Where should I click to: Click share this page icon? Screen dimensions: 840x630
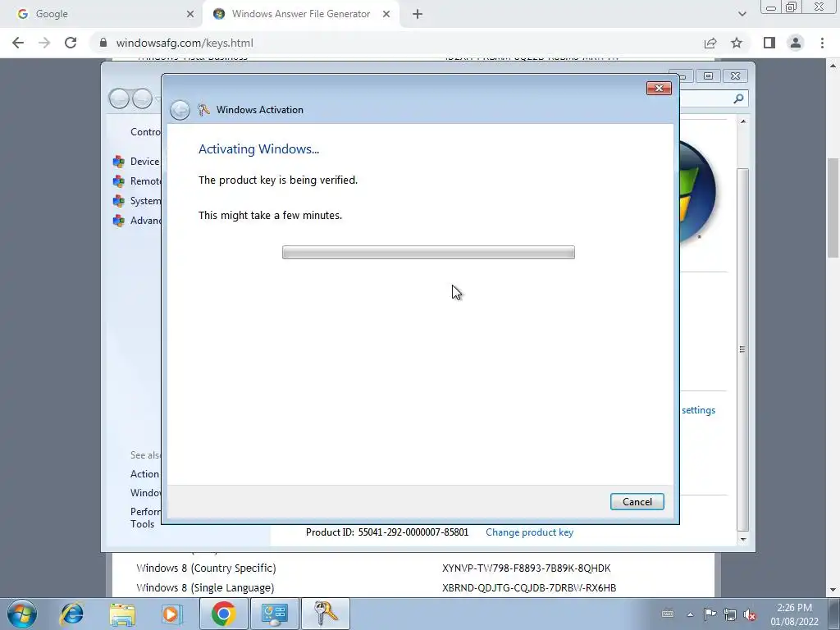(710, 43)
